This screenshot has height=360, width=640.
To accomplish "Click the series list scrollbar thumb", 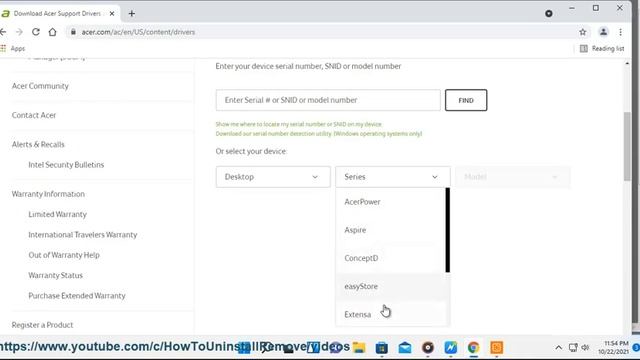I will pos(448,230).
